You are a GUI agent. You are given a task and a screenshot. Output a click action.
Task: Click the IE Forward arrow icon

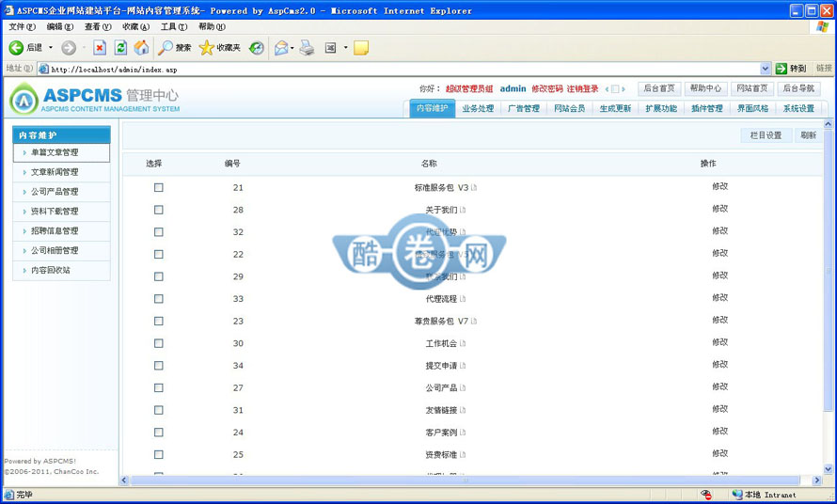click(69, 48)
